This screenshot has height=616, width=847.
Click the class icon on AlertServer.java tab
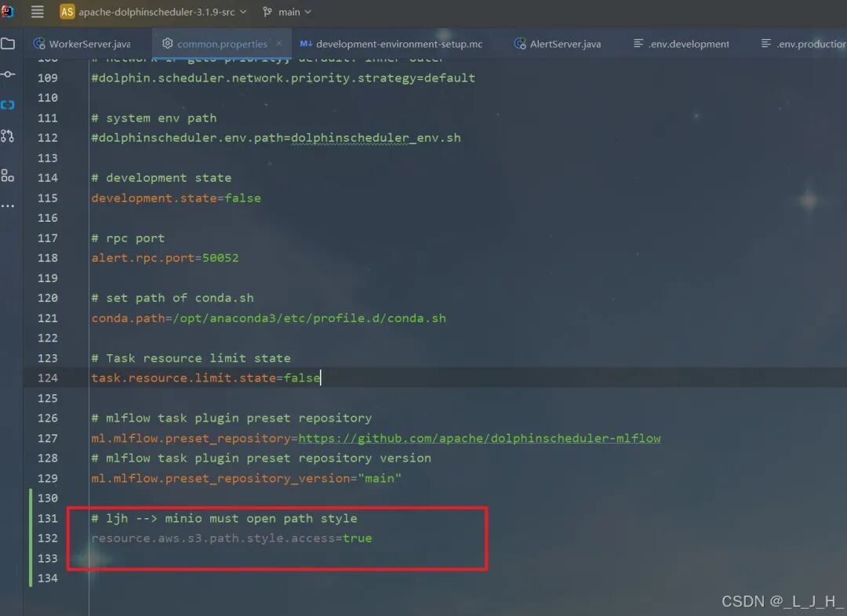pyautogui.click(x=520, y=44)
